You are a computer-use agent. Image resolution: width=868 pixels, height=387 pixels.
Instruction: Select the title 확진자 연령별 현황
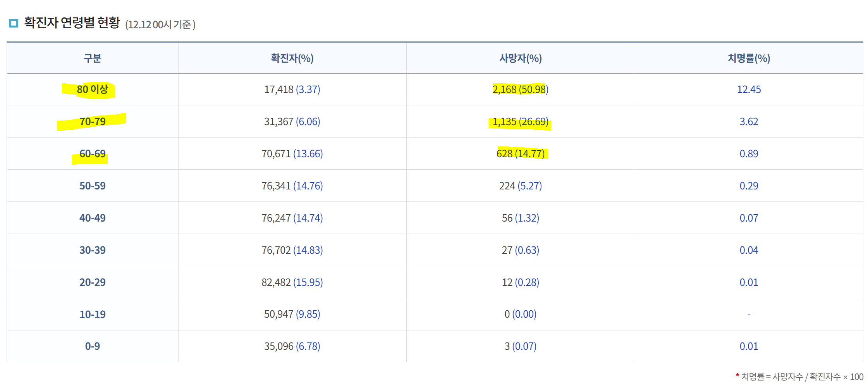(x=72, y=23)
